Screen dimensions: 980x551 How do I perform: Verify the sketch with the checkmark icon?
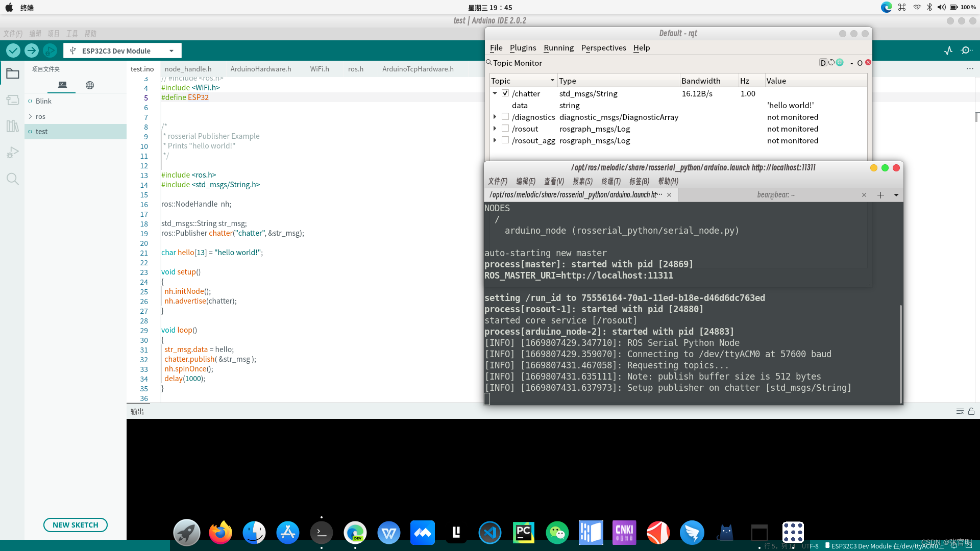tap(13, 51)
